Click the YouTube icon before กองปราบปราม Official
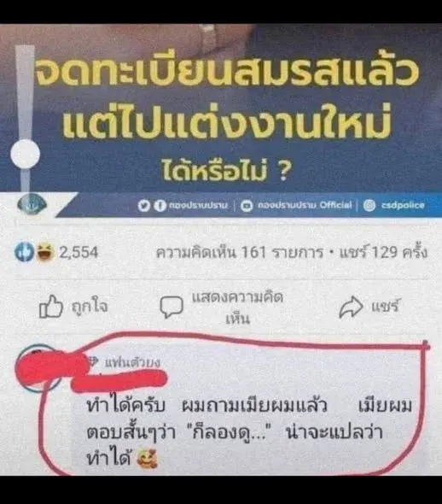This screenshot has height=504, width=442. click(247, 205)
